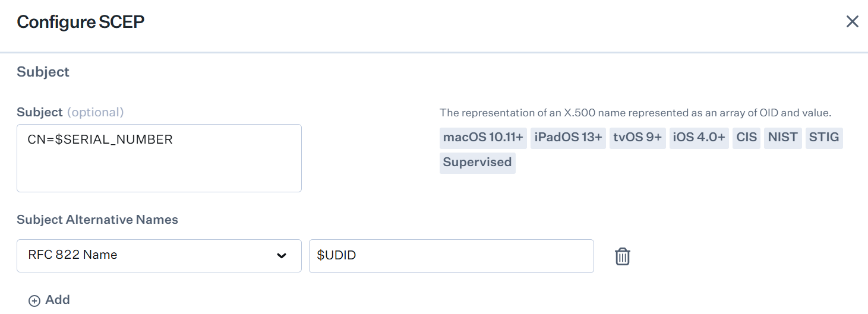Click the Subject section heading

(43, 72)
